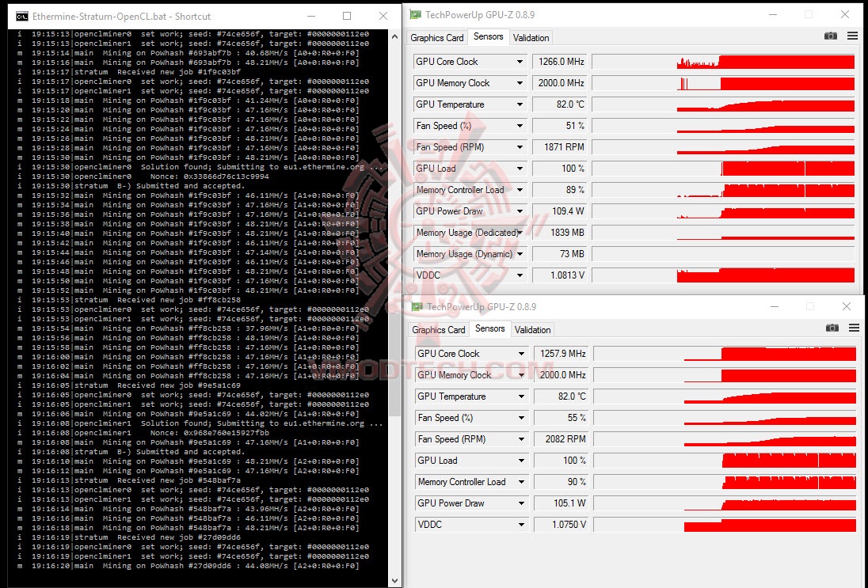This screenshot has width=868, height=588.
Task: Maximize the Ethermine console window
Action: (347, 16)
